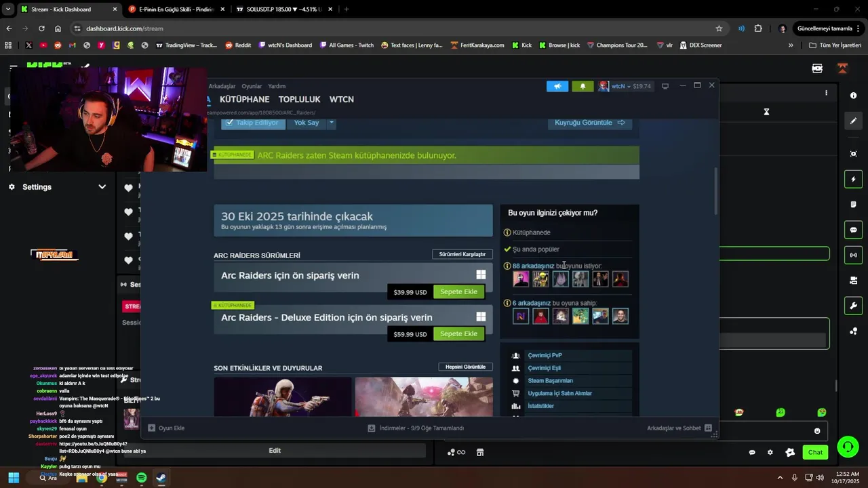
Task: Click Çevrimiçi Eşli feature link
Action: coord(544,368)
